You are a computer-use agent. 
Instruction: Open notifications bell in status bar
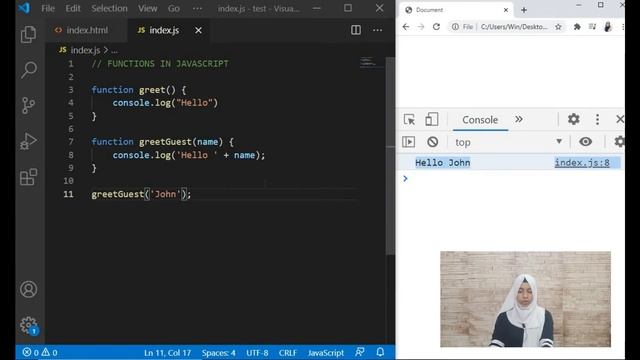pyautogui.click(x=380, y=352)
